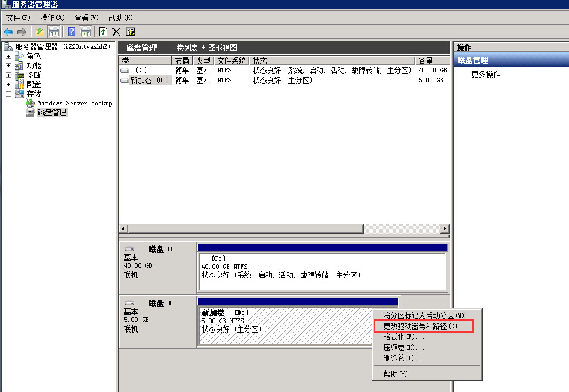
Task: Toggle the Show/Hide Console Tree icon
Action: 54,32
